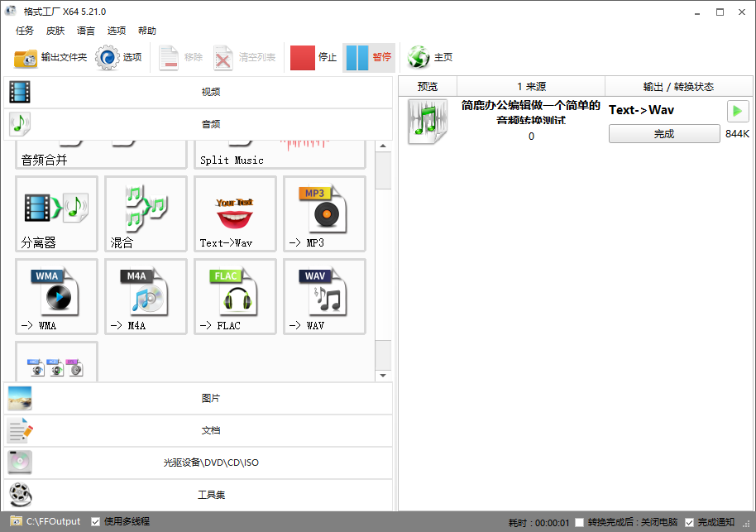This screenshot has height=532, width=756.
Task: Expand the 光驱设备\DVD\CD\ISO category
Action: coord(199,463)
